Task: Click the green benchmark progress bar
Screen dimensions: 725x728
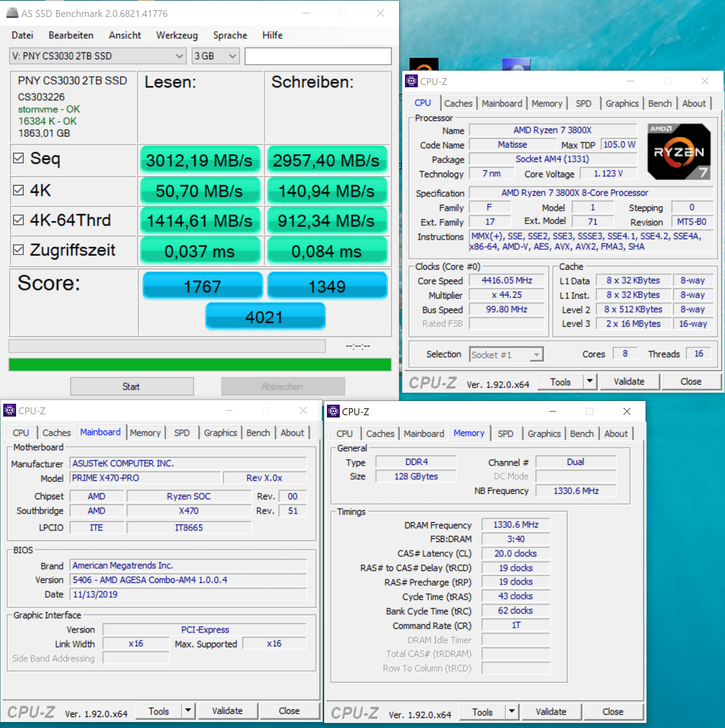Action: coord(200,364)
